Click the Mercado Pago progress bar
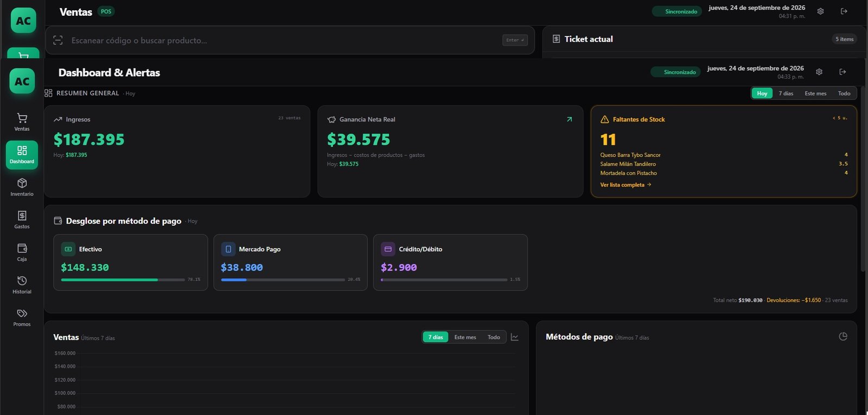 (283, 280)
